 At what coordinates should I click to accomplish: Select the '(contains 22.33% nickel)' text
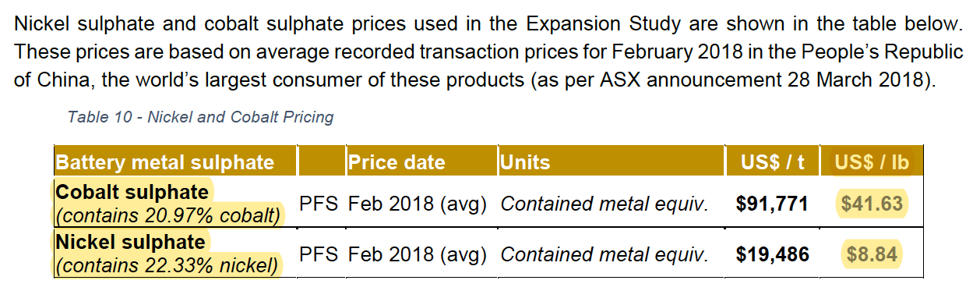coord(166,265)
